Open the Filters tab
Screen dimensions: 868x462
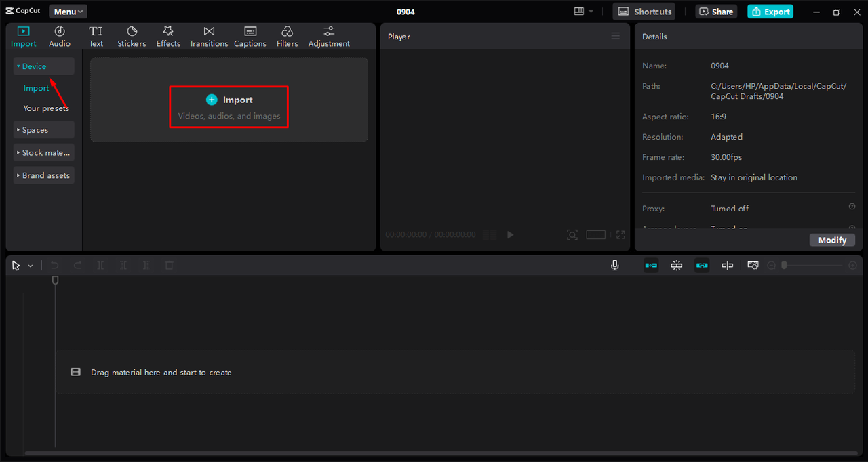click(287, 37)
